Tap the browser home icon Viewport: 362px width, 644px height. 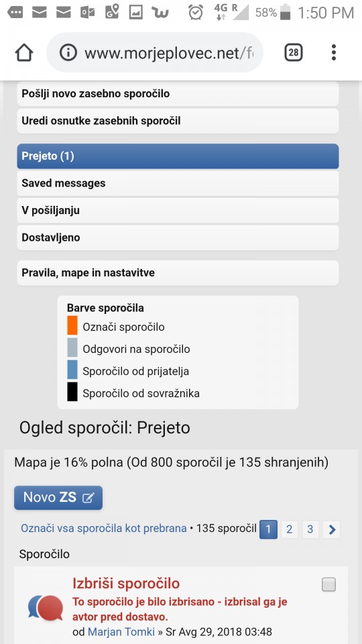click(24, 52)
